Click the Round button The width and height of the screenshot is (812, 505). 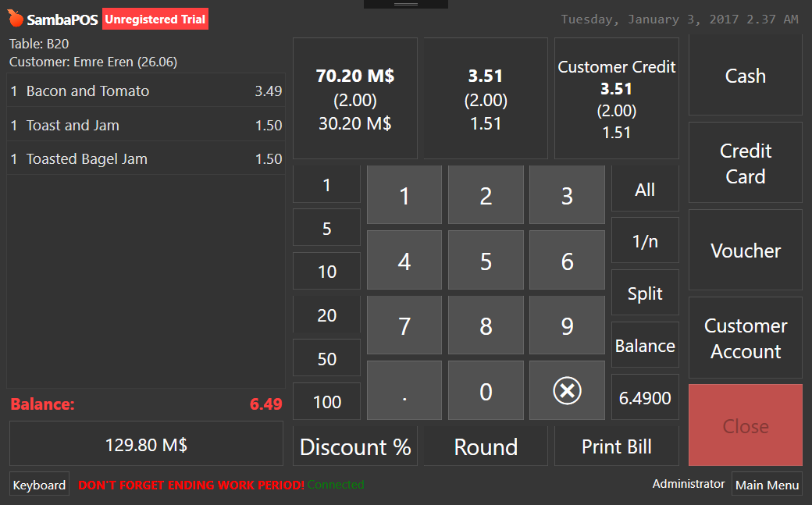(x=486, y=446)
